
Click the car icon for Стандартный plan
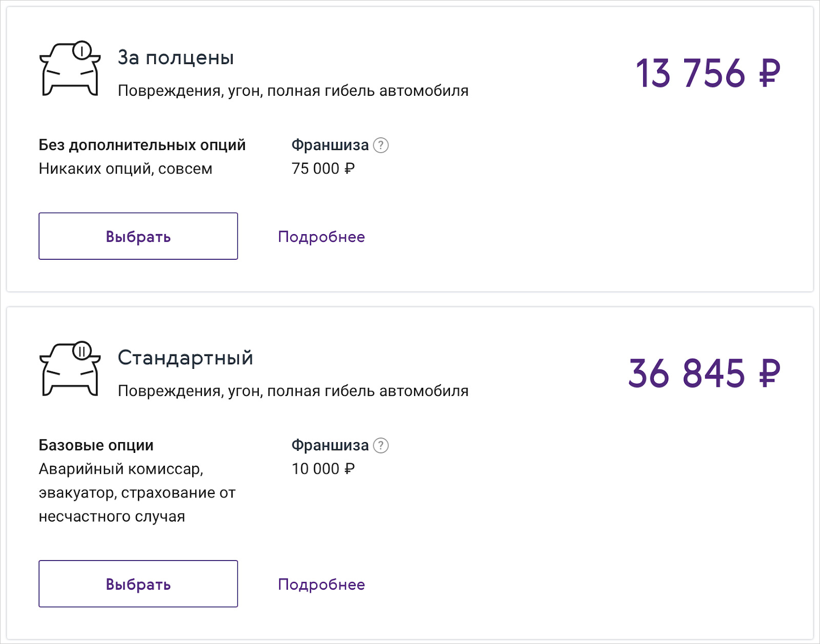[x=70, y=369]
